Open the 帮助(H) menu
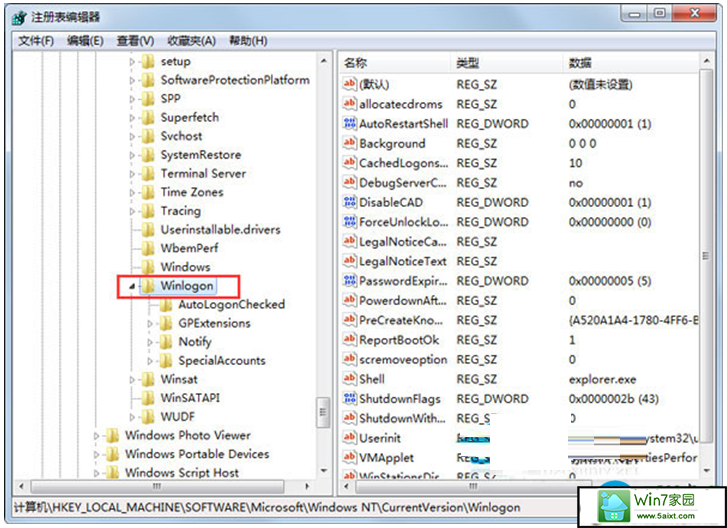 (248, 41)
